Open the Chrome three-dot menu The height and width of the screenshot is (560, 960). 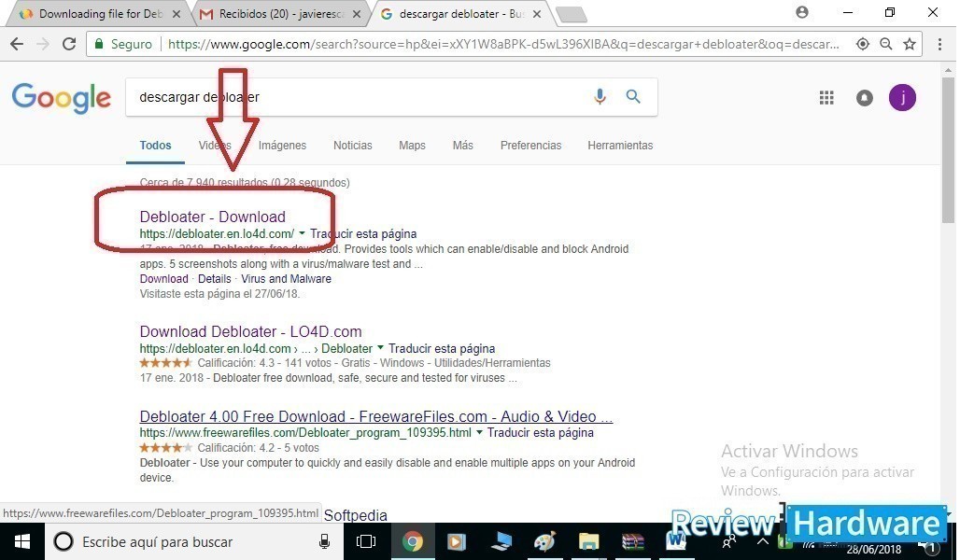click(939, 44)
